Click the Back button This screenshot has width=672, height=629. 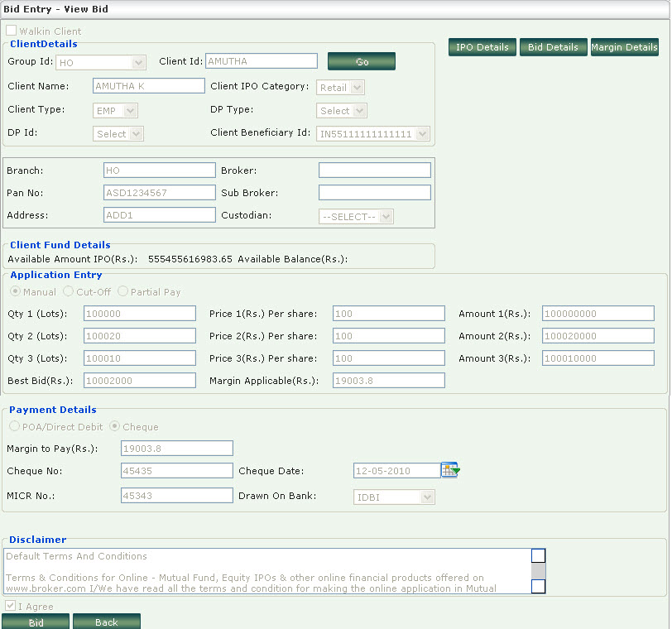click(106, 622)
